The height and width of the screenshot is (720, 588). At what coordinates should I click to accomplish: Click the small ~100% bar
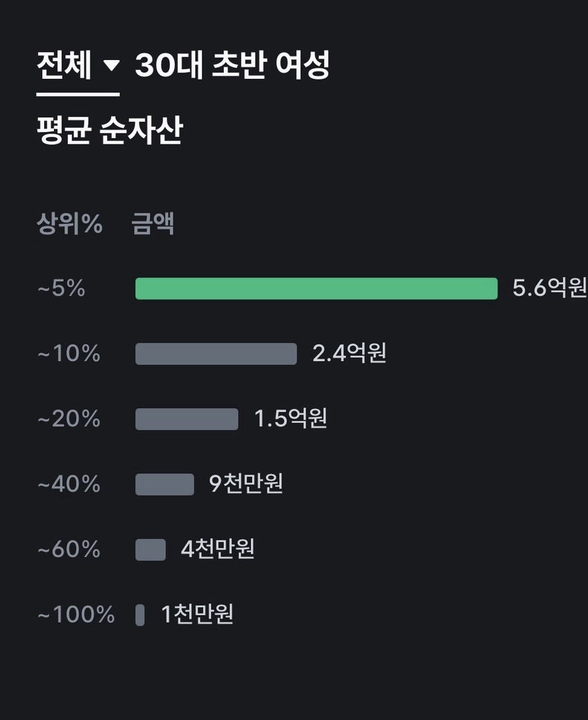pyautogui.click(x=140, y=614)
